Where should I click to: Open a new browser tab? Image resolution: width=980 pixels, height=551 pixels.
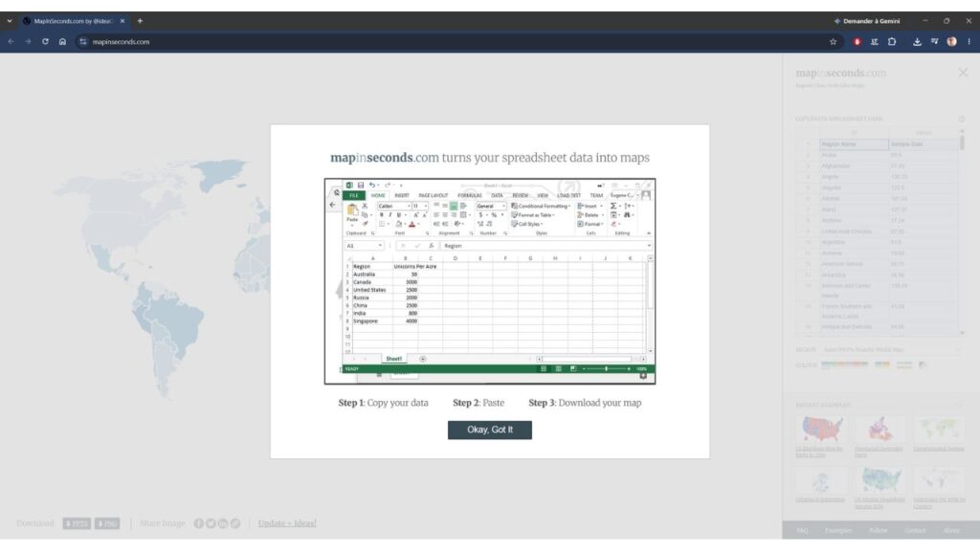(140, 21)
